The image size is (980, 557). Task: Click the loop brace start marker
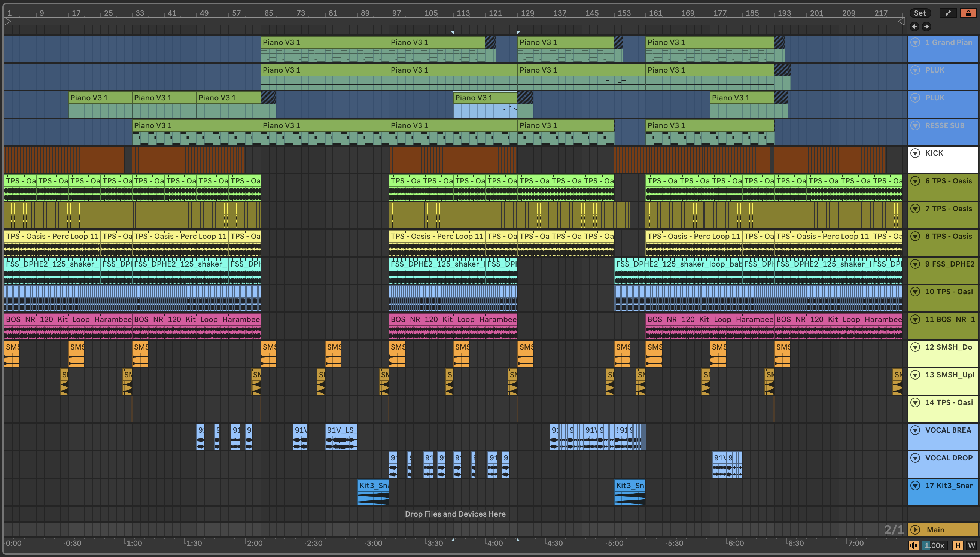tap(7, 21)
